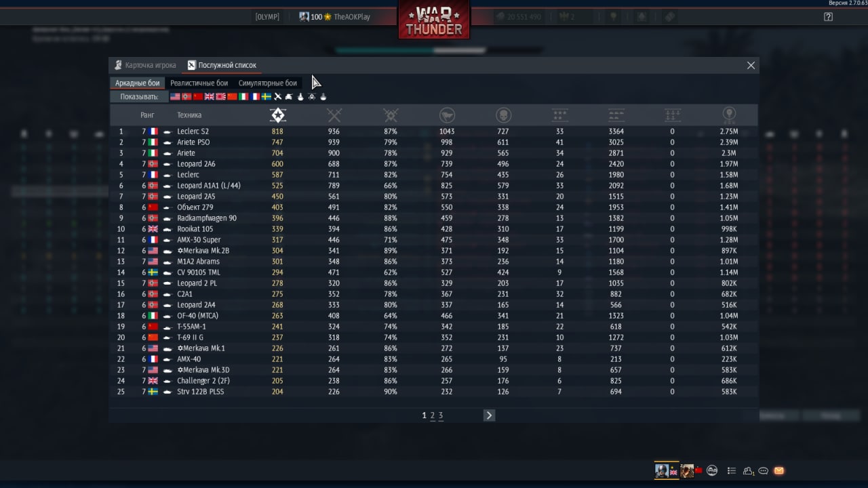The image size is (868, 488).
Task: Open the bulleted list icon
Action: pos(732,470)
